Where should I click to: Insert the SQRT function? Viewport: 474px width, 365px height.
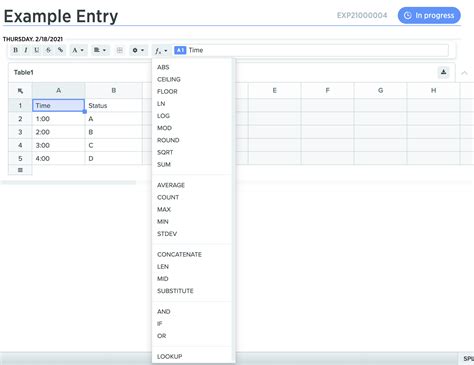(x=165, y=152)
